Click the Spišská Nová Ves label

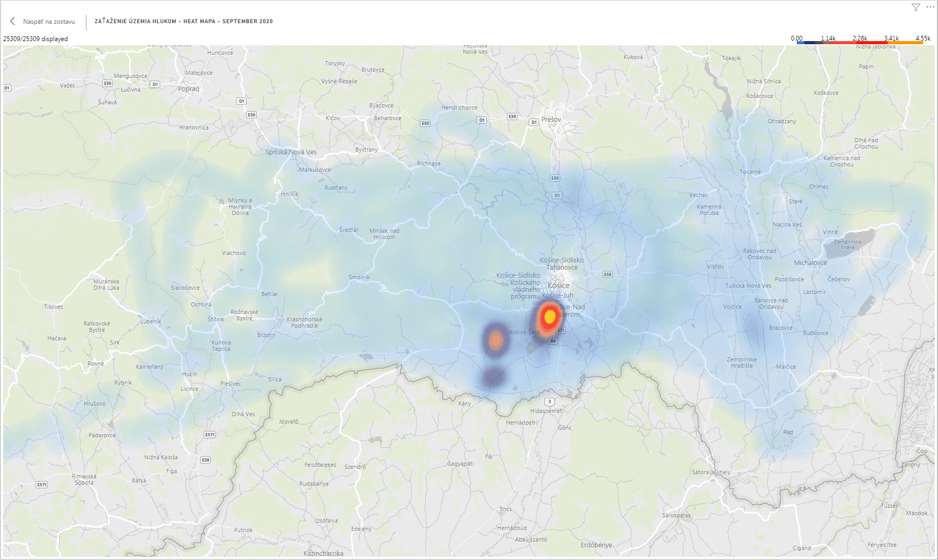click(x=291, y=152)
